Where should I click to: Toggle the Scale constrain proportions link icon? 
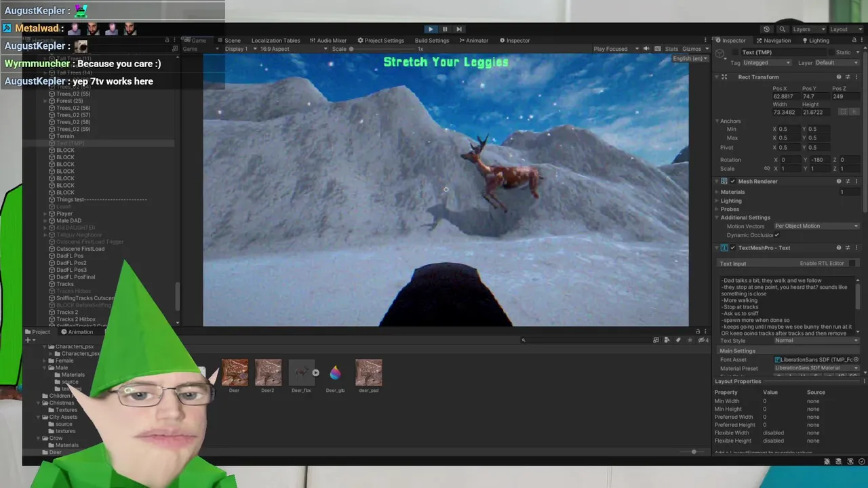click(767, 168)
